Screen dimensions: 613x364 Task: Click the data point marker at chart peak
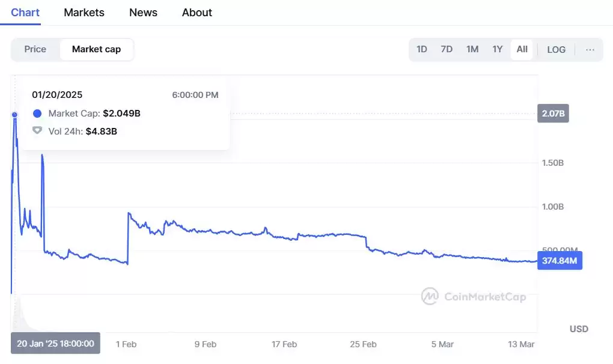pos(14,114)
